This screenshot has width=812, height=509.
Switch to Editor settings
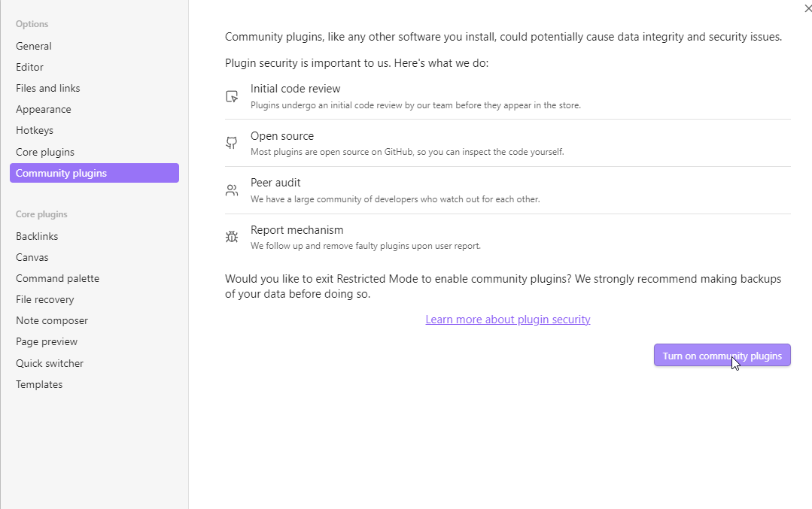[30, 67]
